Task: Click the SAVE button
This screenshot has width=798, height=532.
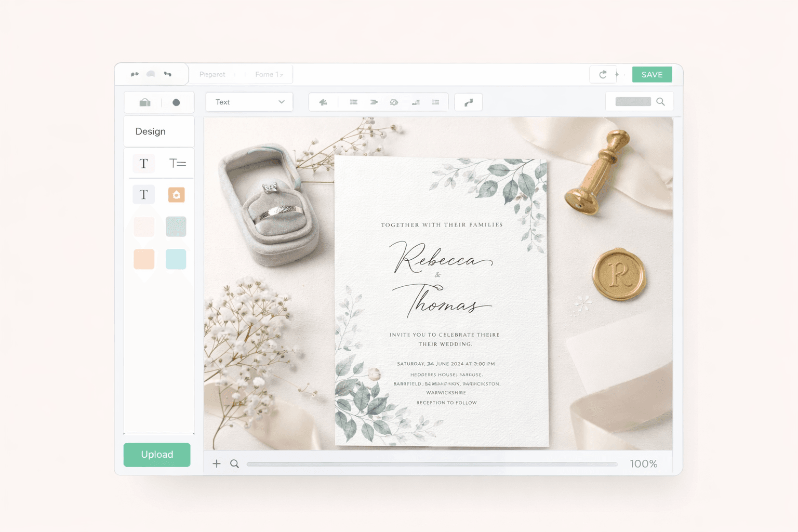Action: point(651,74)
